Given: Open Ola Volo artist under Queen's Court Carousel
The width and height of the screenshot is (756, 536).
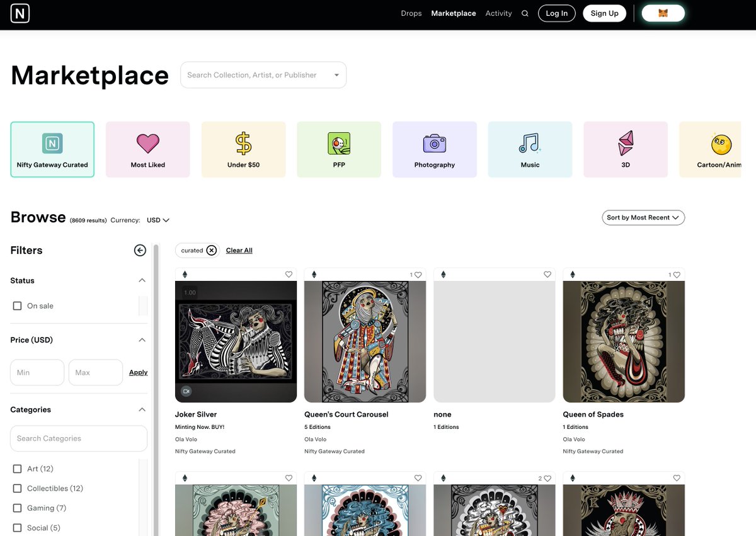Looking at the screenshot, I should tap(316, 439).
